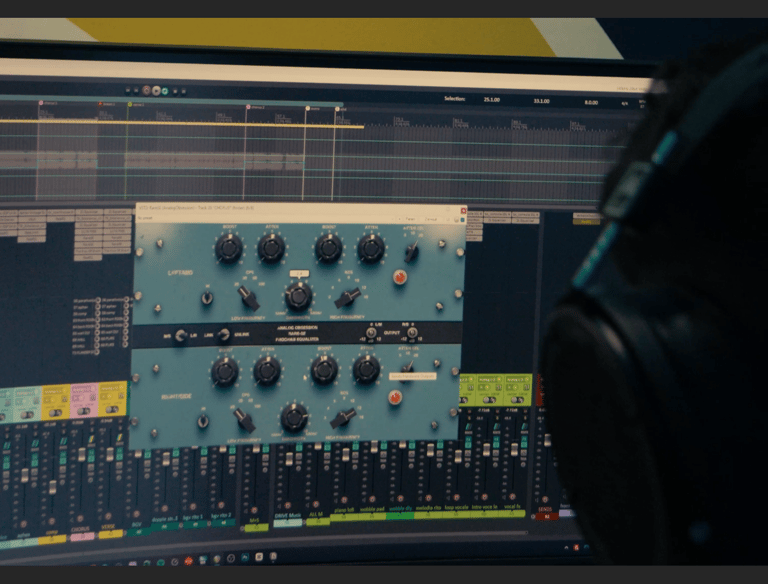768x584 pixels.
Task: Click the '2 in 2 out' routing button in the plugin header
Action: [x=431, y=219]
